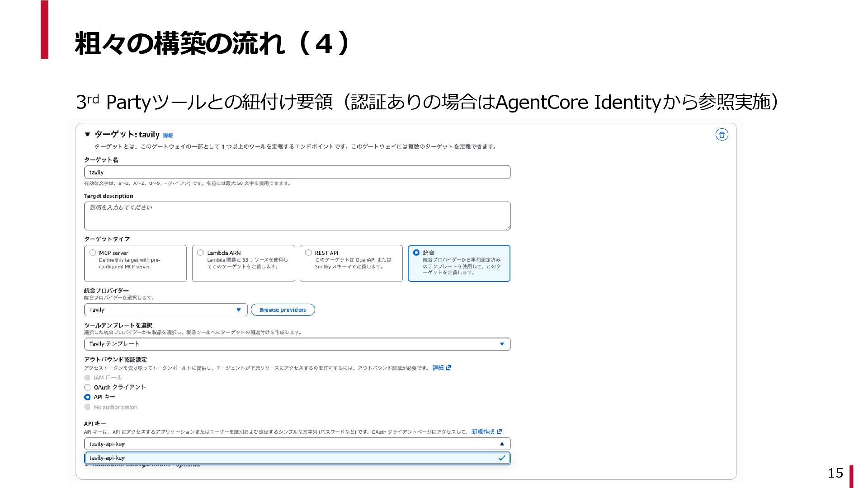The width and height of the screenshot is (868, 488).
Task: Choose the tavily-api-key option in the list
Action: 297,458
